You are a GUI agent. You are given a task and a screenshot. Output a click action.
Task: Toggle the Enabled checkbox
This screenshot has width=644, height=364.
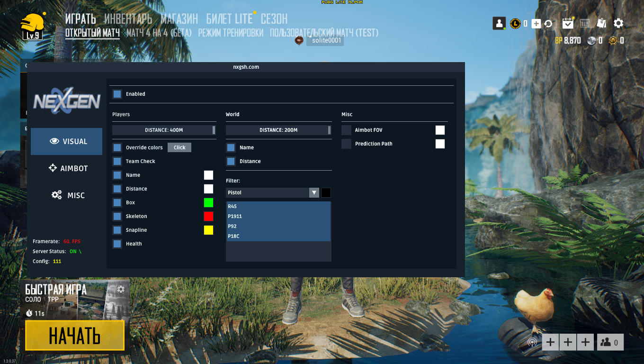(x=117, y=94)
